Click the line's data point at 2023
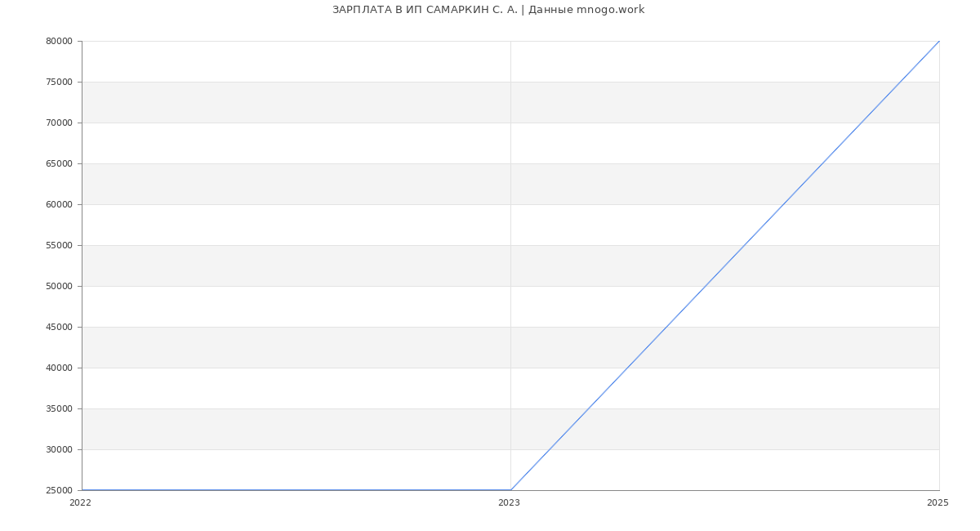The width and height of the screenshot is (980, 531). pyautogui.click(x=510, y=490)
